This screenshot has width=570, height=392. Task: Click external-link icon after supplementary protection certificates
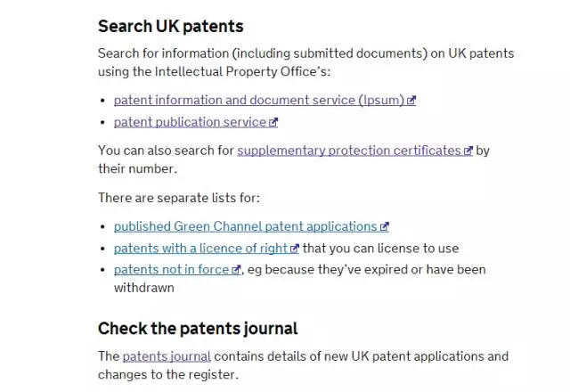(468, 151)
